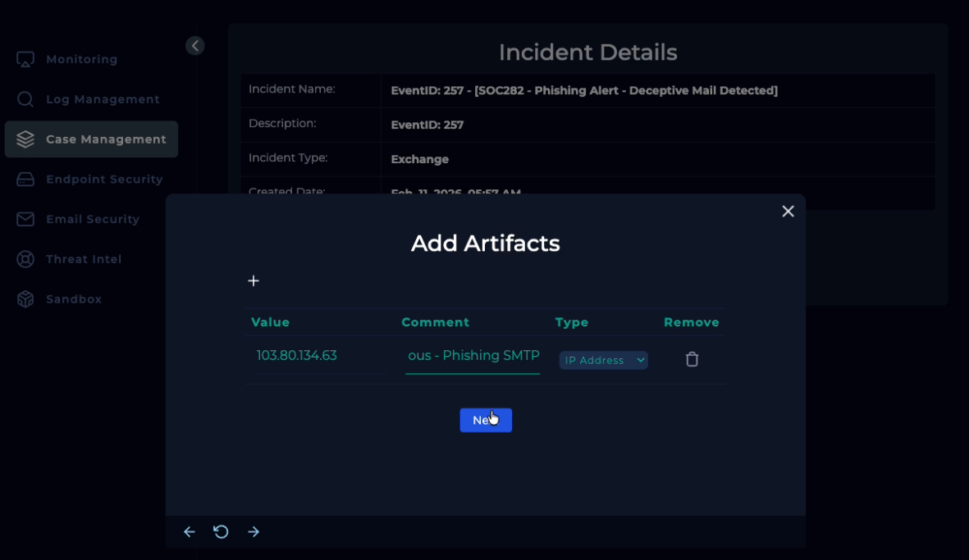Click the reload icon in bottom bar

pyautogui.click(x=221, y=532)
